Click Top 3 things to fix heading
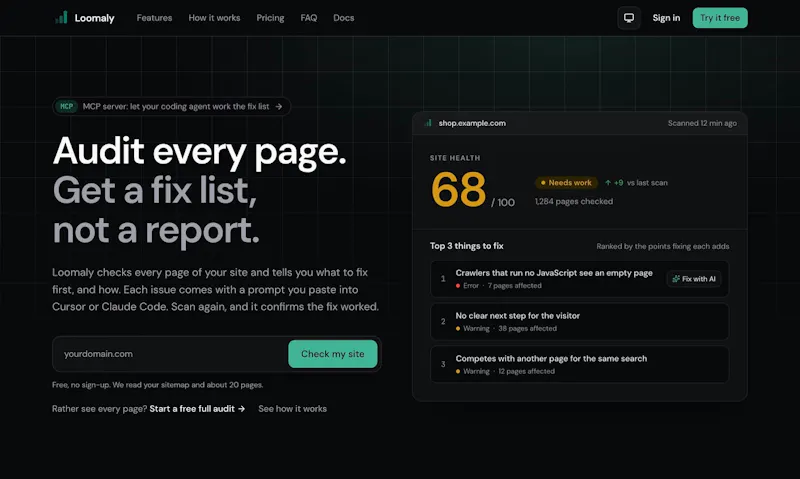The height and width of the screenshot is (479, 800). click(x=466, y=246)
